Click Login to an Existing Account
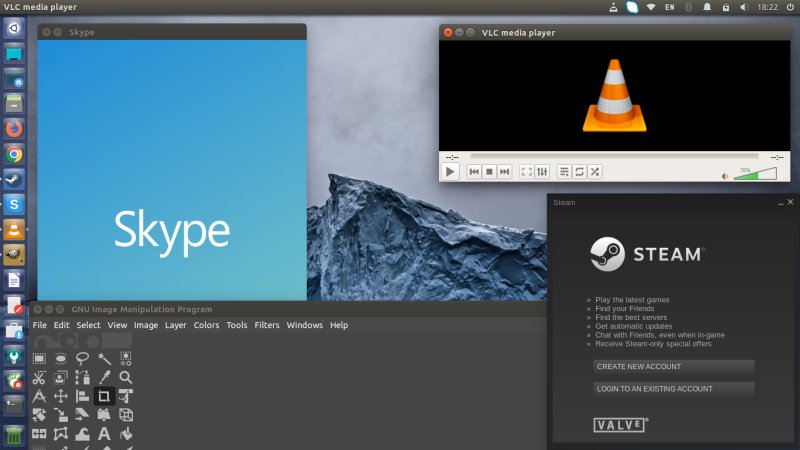Screen dimensions: 800x450 [673, 388]
